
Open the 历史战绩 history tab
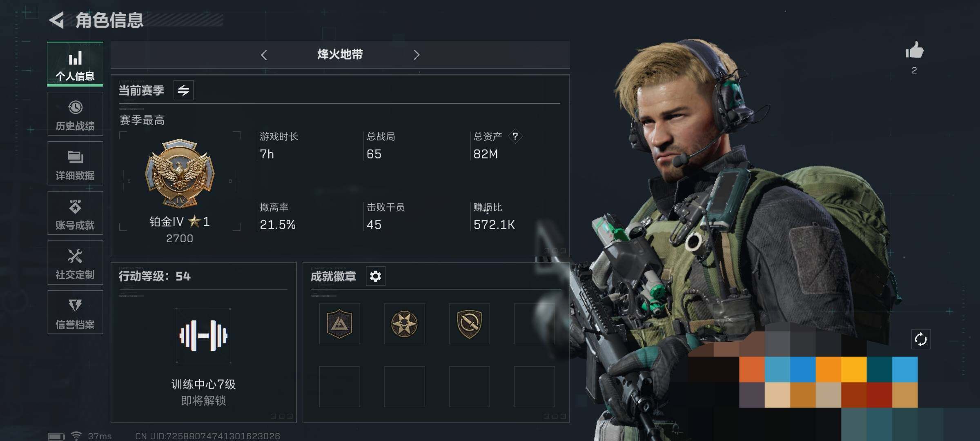[x=75, y=114]
